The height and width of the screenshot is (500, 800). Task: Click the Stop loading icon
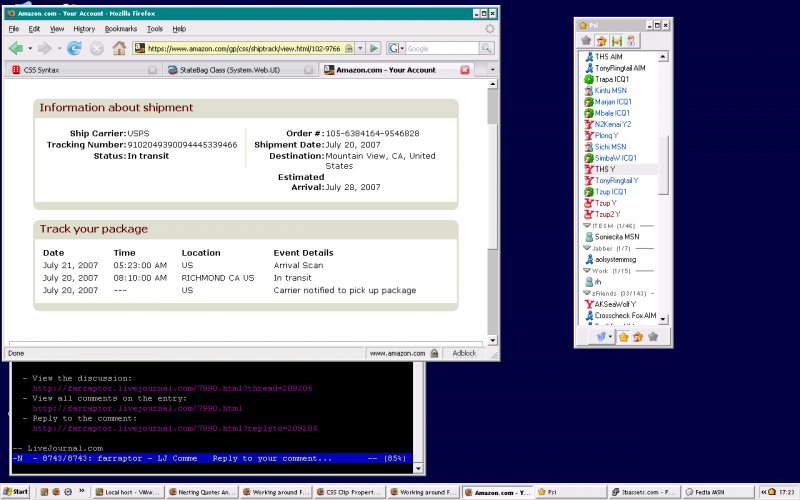click(97, 48)
